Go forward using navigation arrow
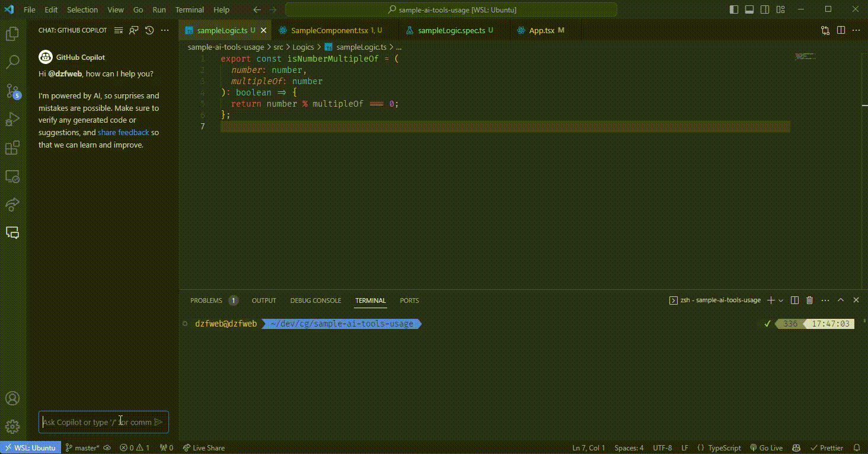 tap(273, 9)
